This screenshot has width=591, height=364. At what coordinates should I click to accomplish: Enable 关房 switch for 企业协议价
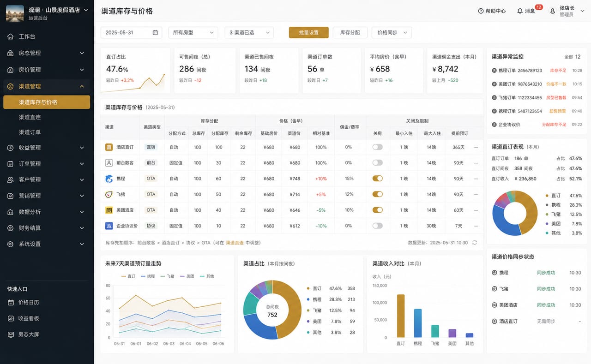pos(378,226)
